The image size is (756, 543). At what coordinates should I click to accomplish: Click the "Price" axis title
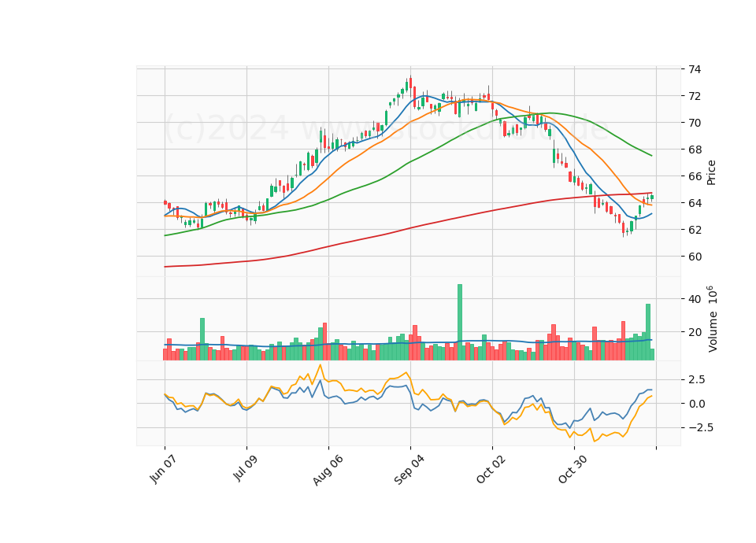point(711,172)
